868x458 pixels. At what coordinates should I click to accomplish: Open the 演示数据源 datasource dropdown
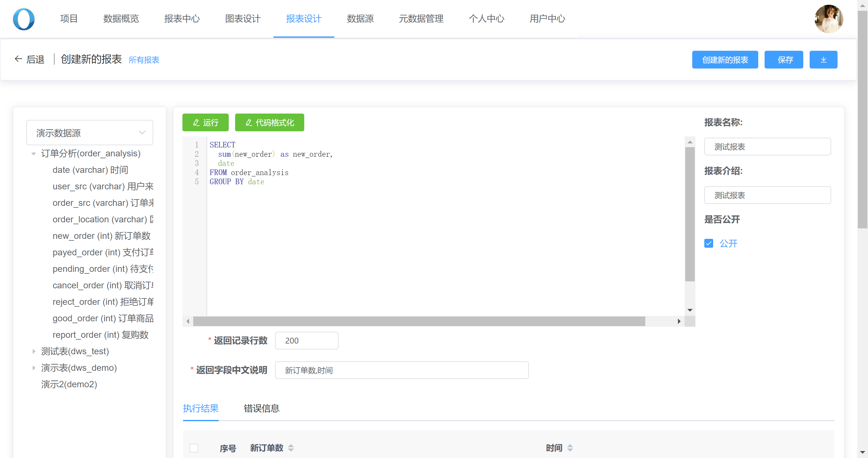point(90,133)
